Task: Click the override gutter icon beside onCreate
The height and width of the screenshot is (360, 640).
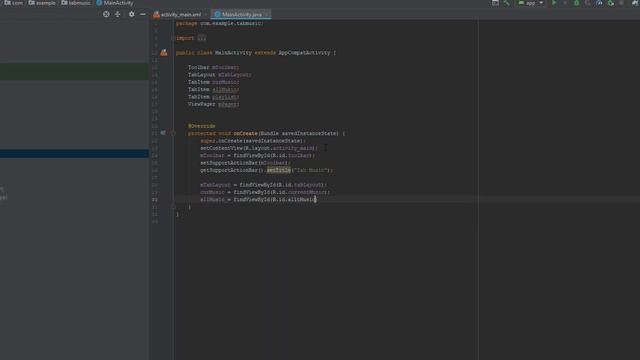Action: (x=163, y=133)
